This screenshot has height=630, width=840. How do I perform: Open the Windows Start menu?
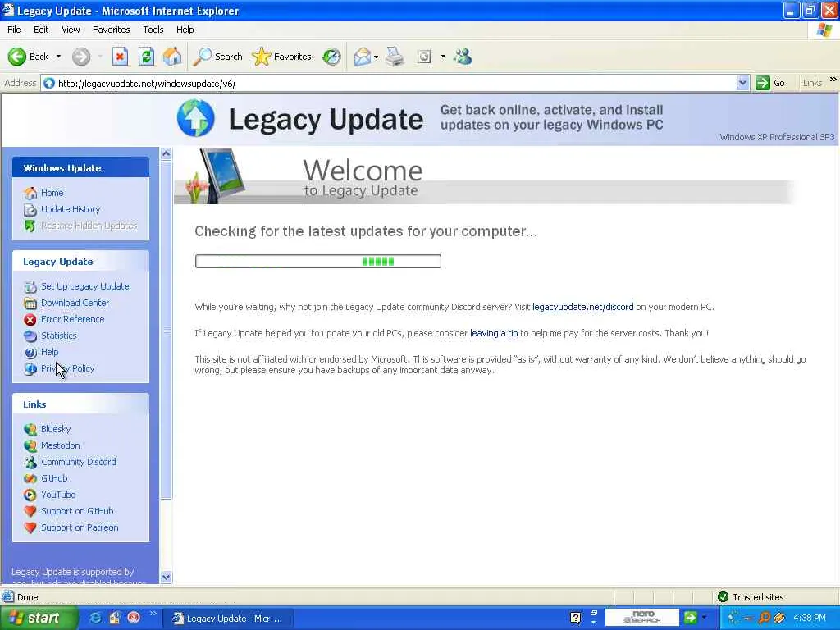click(x=39, y=619)
